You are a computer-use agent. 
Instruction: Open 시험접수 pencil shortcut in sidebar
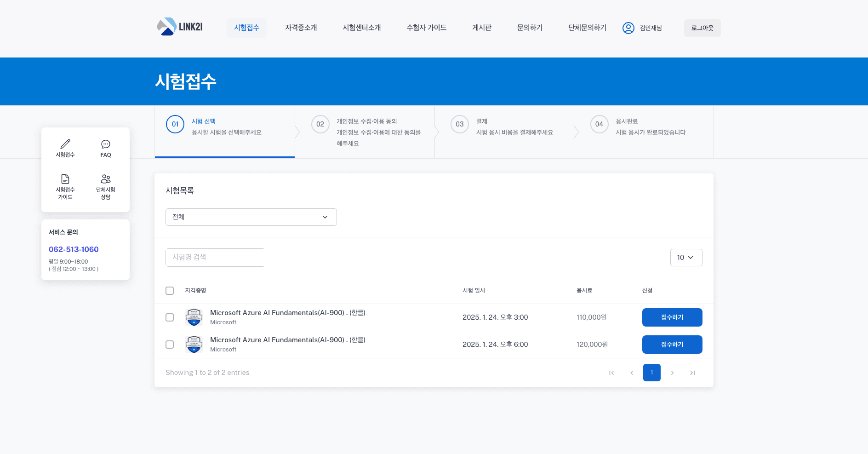65,149
